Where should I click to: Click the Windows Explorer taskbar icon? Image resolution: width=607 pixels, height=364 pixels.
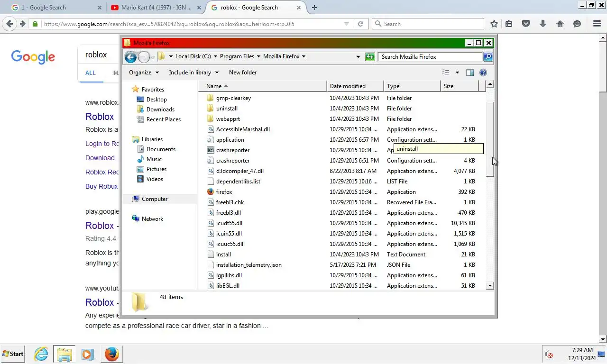click(64, 354)
